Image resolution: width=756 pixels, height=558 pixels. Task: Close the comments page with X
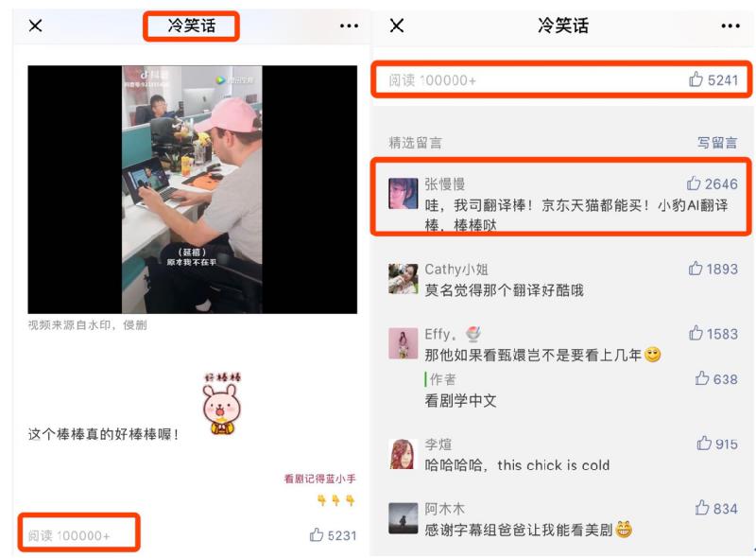pos(396,26)
